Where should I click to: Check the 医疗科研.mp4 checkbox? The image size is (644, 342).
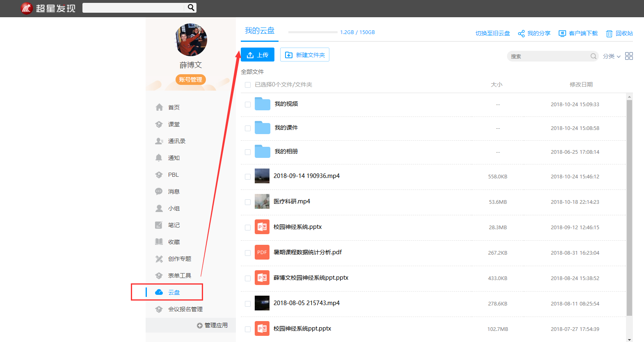pos(248,202)
